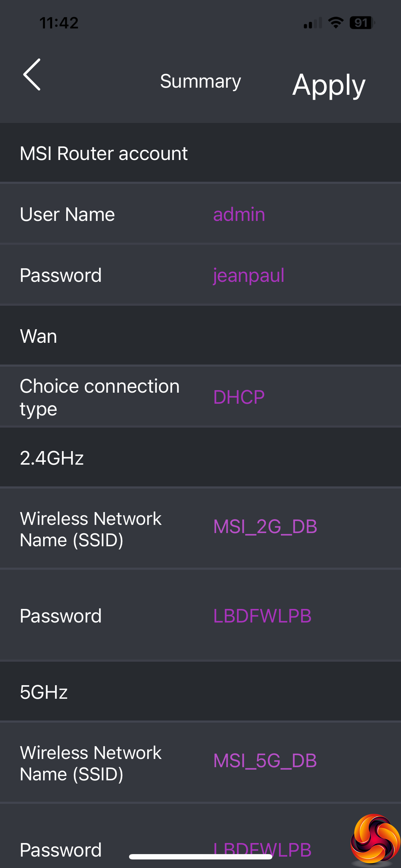The width and height of the screenshot is (401, 868).
Task: Select the jeanpaul password value
Action: (x=248, y=275)
